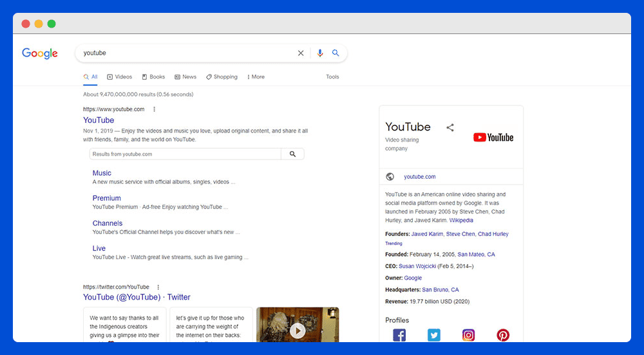Open options menu beside twitter.com/YouTube URL
The height and width of the screenshot is (355, 644).
158,287
